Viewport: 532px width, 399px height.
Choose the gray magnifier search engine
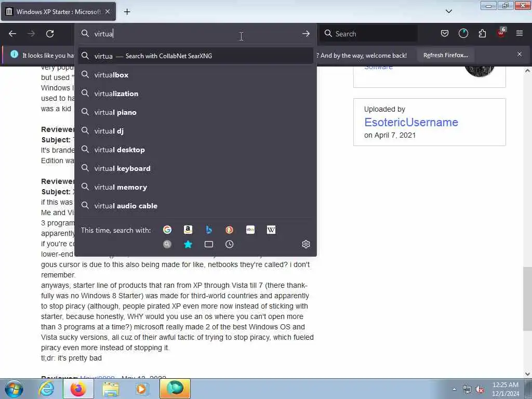pos(167,244)
